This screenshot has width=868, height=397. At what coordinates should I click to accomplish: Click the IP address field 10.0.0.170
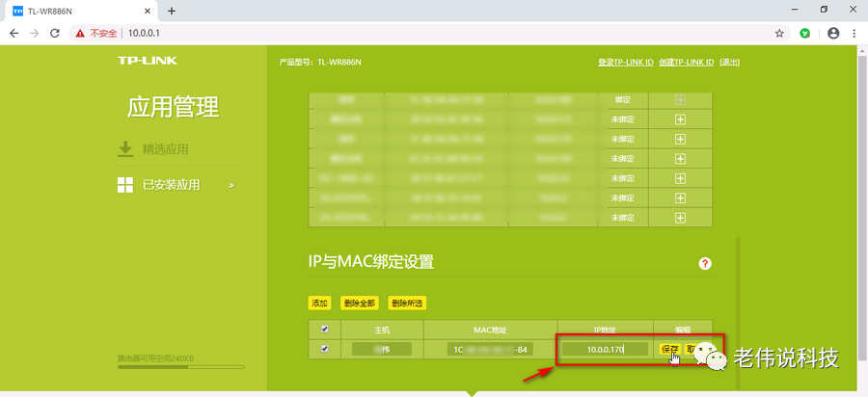[605, 350]
